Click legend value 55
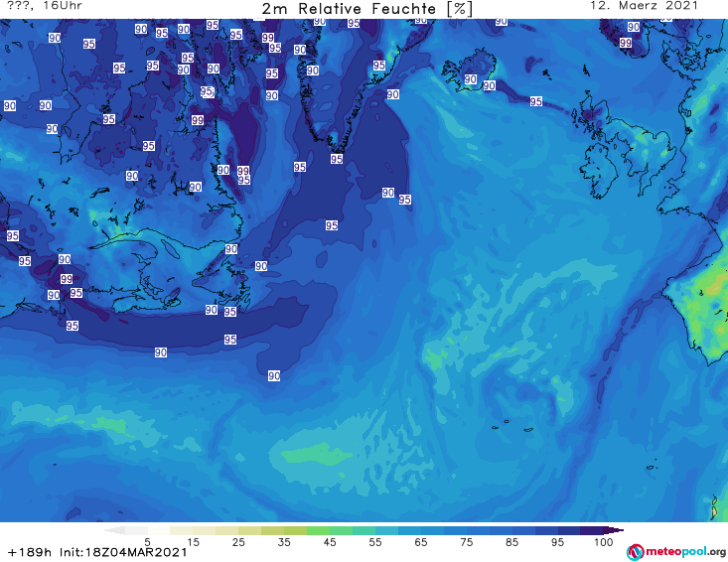This screenshot has width=728, height=562. (375, 542)
